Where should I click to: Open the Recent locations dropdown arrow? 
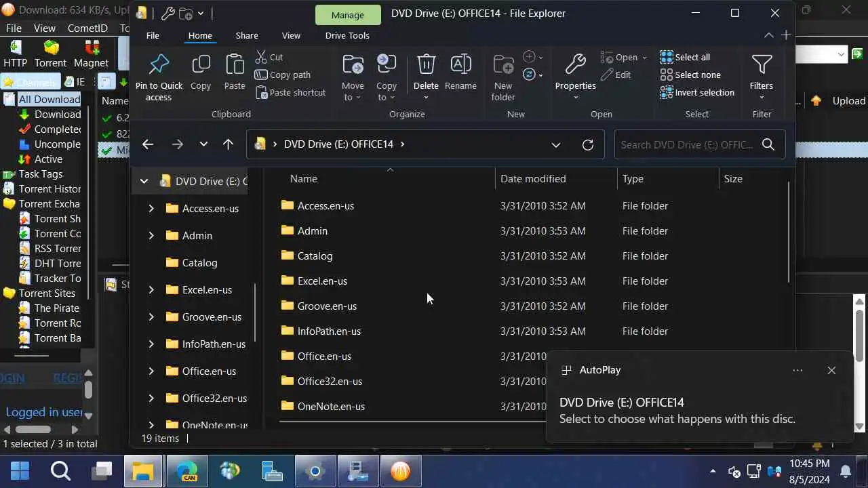pos(203,144)
